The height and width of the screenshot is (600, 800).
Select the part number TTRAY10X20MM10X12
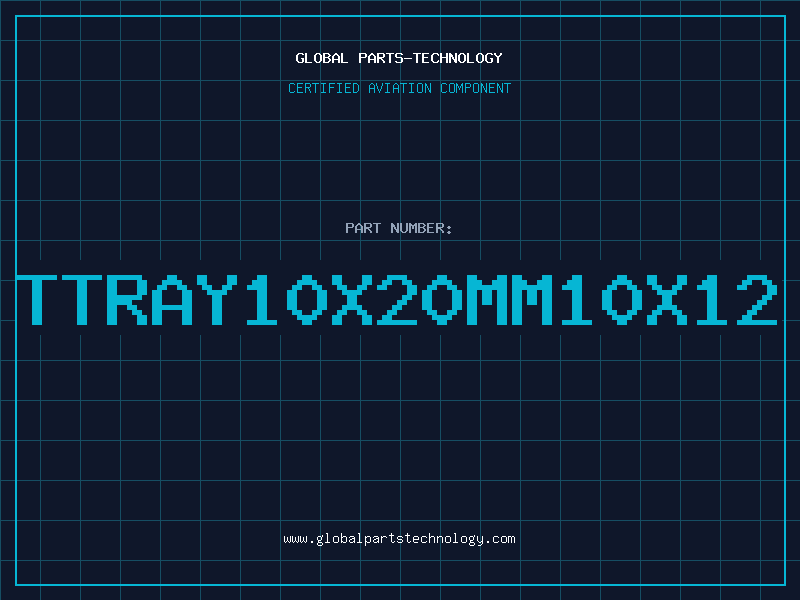click(x=397, y=299)
